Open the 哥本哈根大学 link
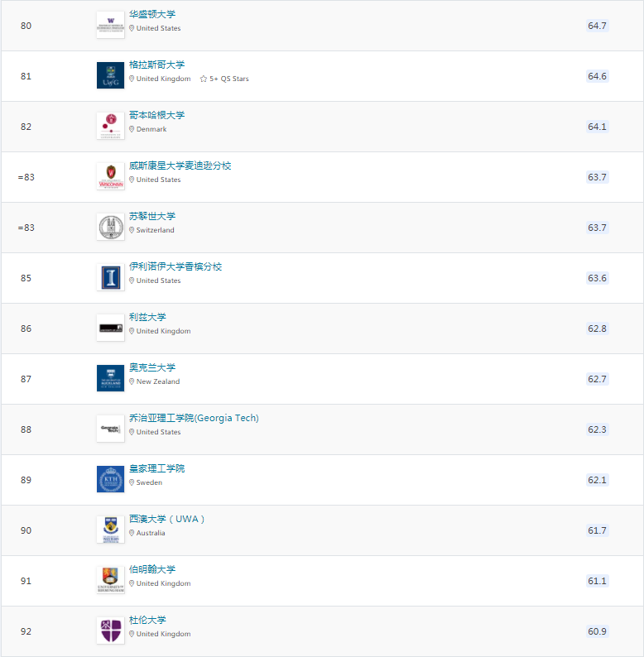The width and height of the screenshot is (644, 657). pyautogui.click(x=156, y=115)
